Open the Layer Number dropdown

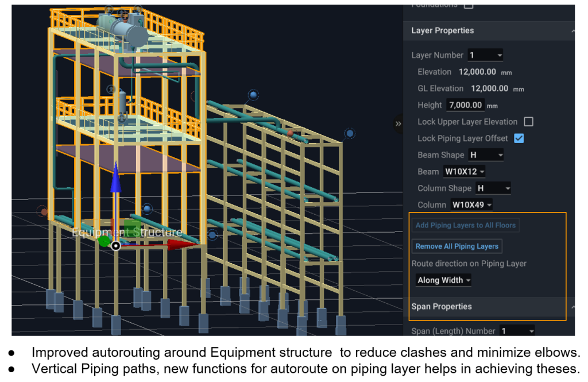pos(485,55)
